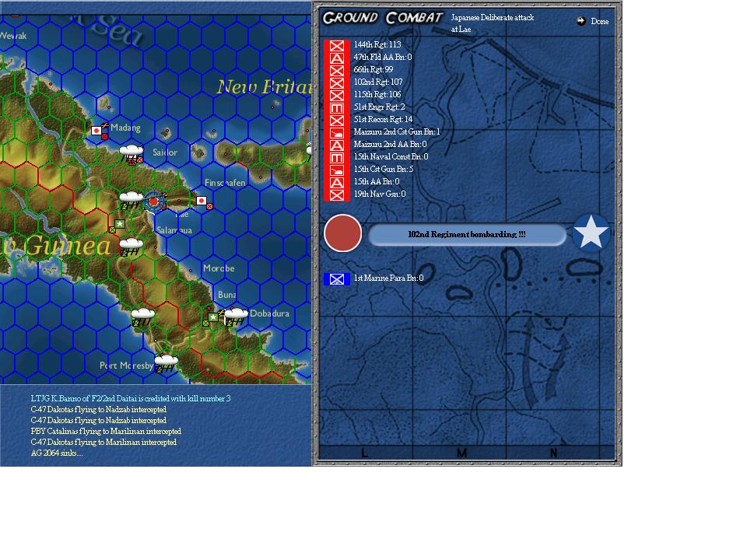Click the rain cloud icon beside Saidor
747x560 pixels.
132,153
